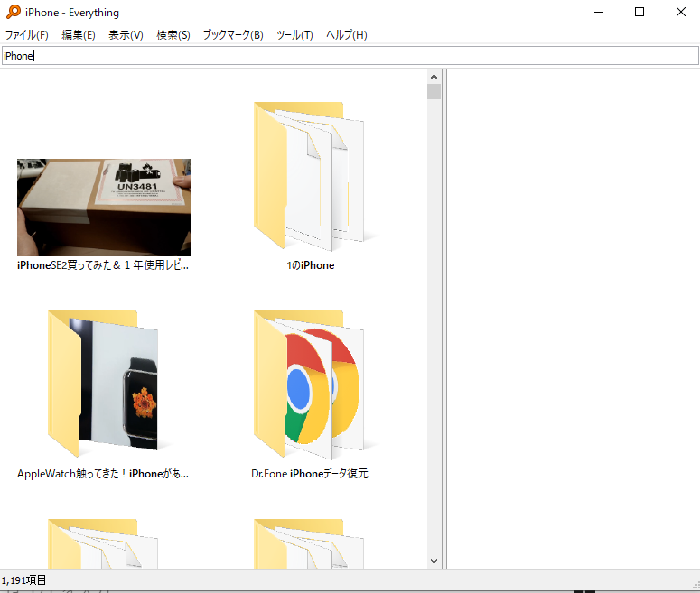
Task: Open the ファイル(F) menu
Action: click(26, 35)
